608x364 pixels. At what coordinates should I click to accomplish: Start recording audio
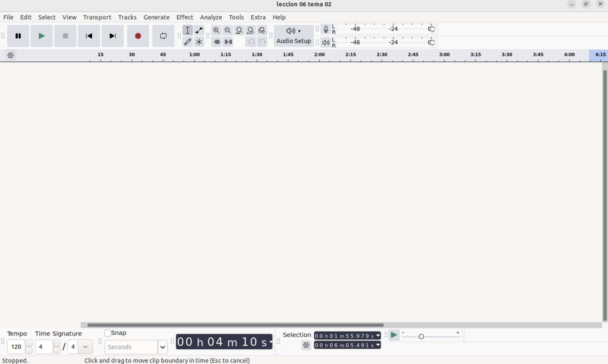[138, 36]
